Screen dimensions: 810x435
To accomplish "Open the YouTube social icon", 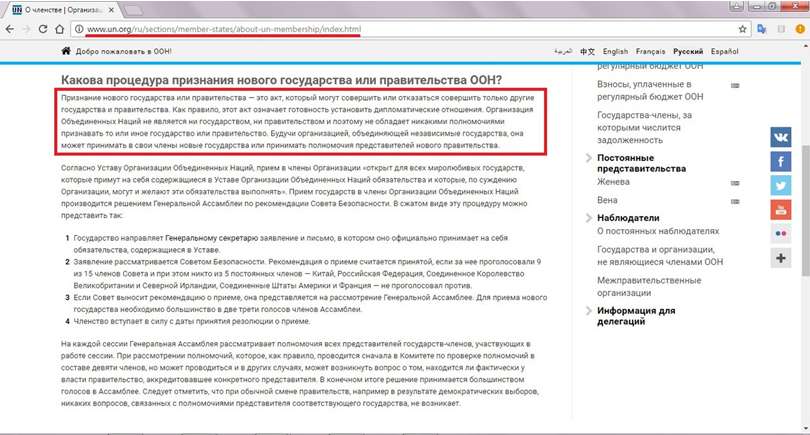I will [x=781, y=210].
